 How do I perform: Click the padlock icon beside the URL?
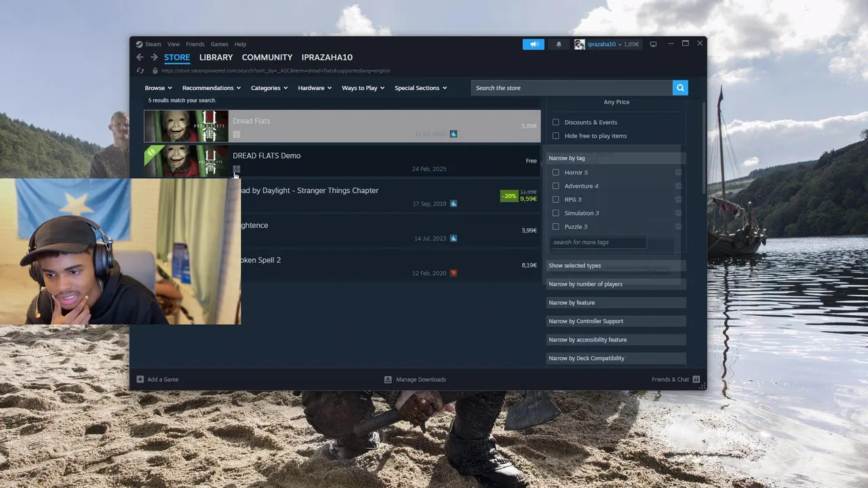155,70
